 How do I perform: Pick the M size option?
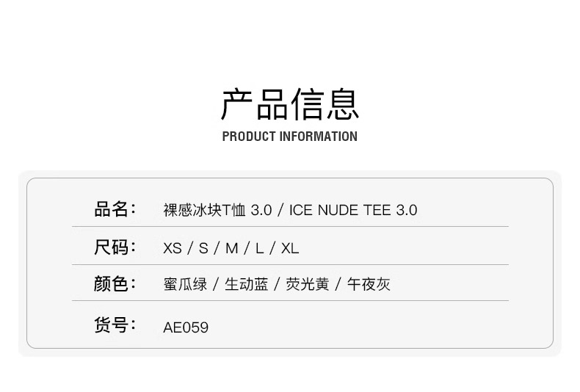click(x=232, y=248)
